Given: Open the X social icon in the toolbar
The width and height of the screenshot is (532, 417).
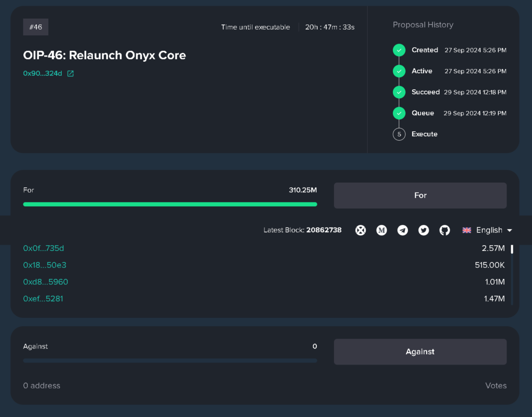Looking at the screenshot, I should coord(361,230).
